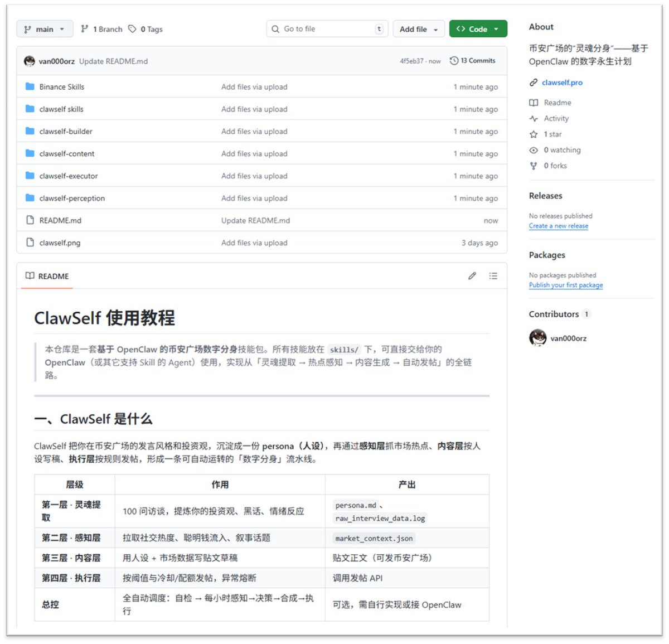
Task: Open the Update README.md latest commit message
Action: (113, 61)
